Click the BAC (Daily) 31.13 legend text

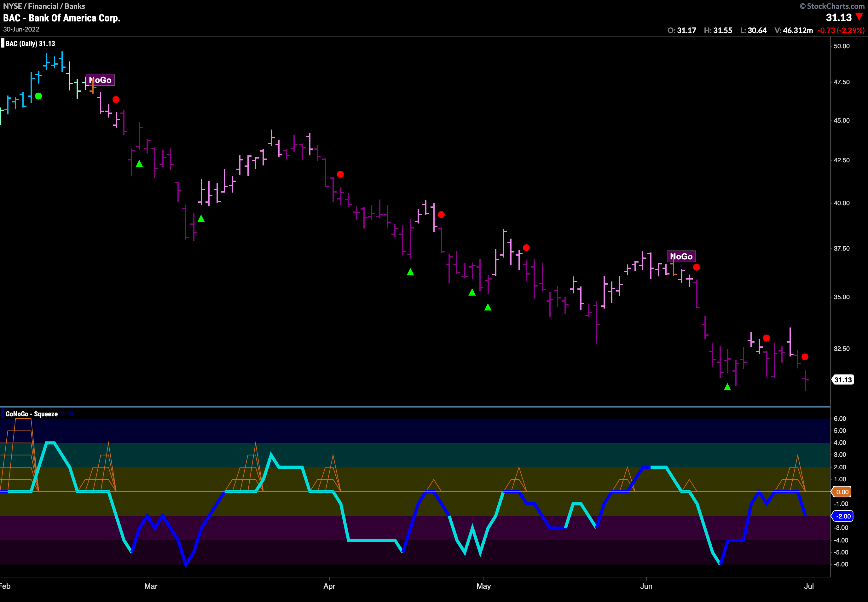(30, 43)
